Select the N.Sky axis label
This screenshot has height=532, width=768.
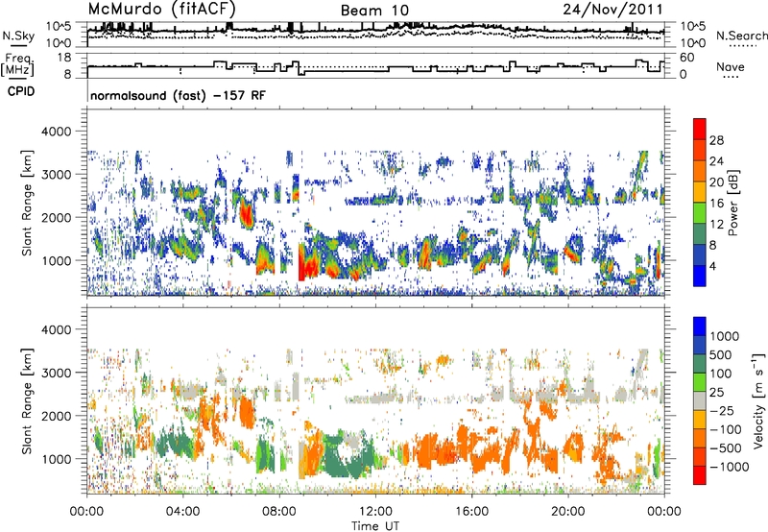point(18,36)
